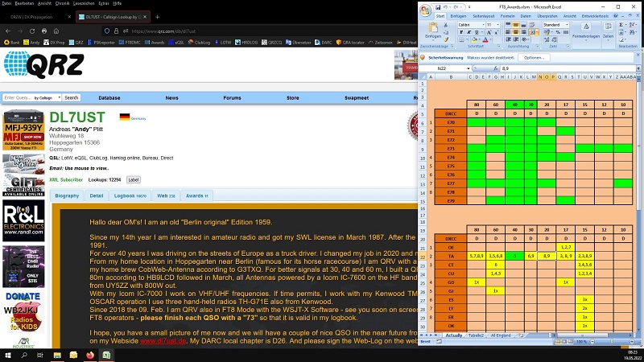Image resolution: width=644 pixels, height=362 pixels.
Task: Toggle Merge and Center button in Excel
Action: (532, 32)
